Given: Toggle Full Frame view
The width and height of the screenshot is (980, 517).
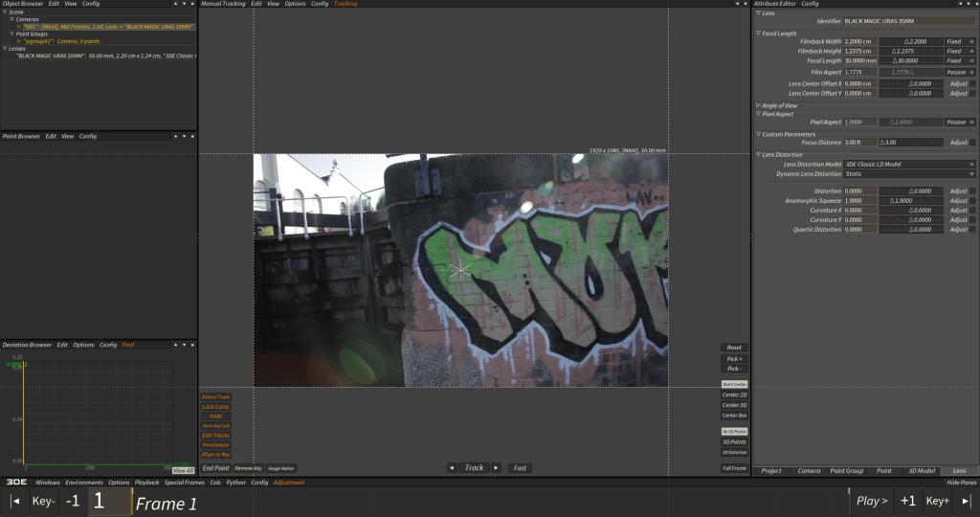Looking at the screenshot, I should 734,467.
